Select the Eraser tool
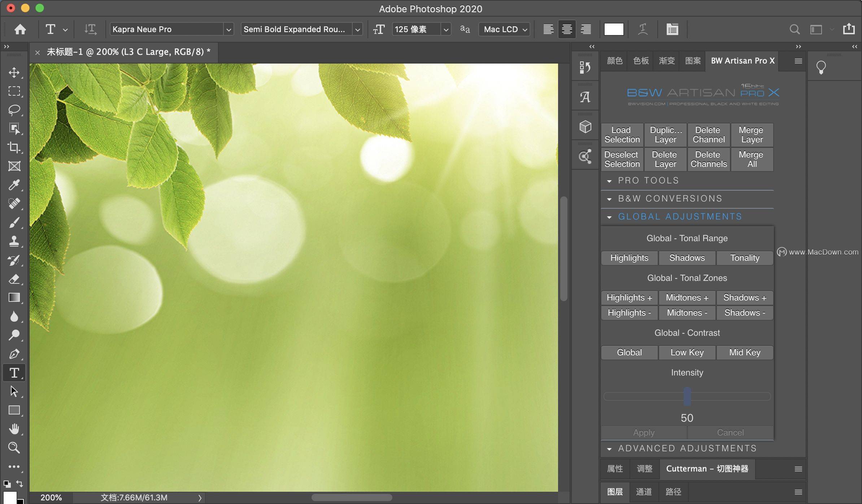This screenshot has width=862, height=504. click(x=14, y=279)
